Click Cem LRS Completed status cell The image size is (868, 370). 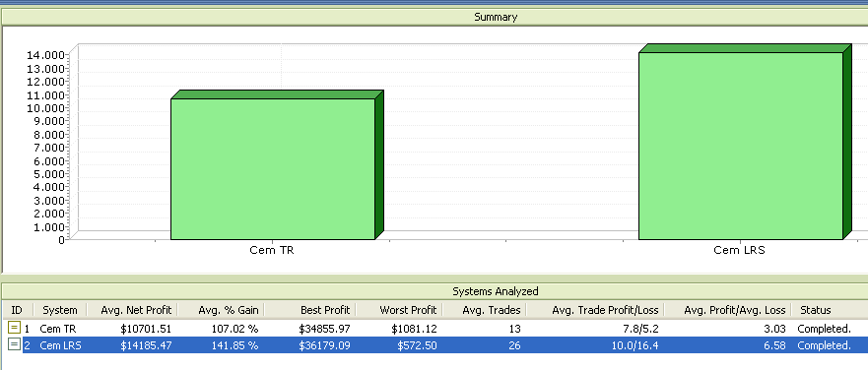(x=824, y=345)
